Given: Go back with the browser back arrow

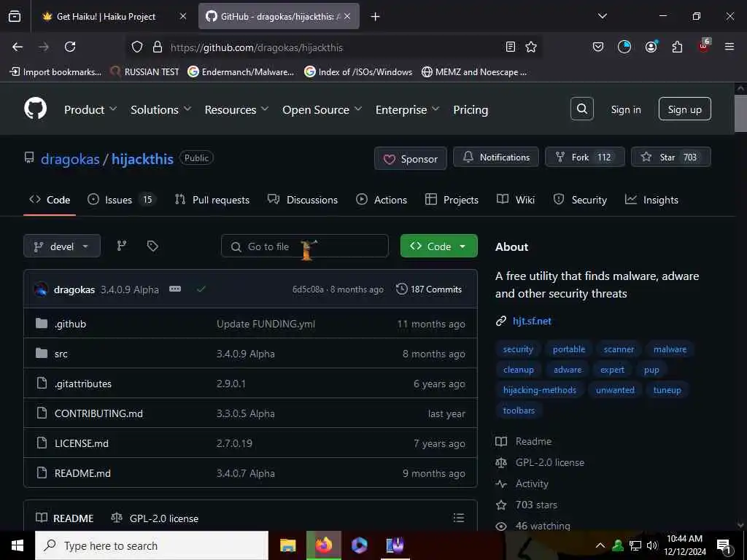Looking at the screenshot, I should 18,47.
